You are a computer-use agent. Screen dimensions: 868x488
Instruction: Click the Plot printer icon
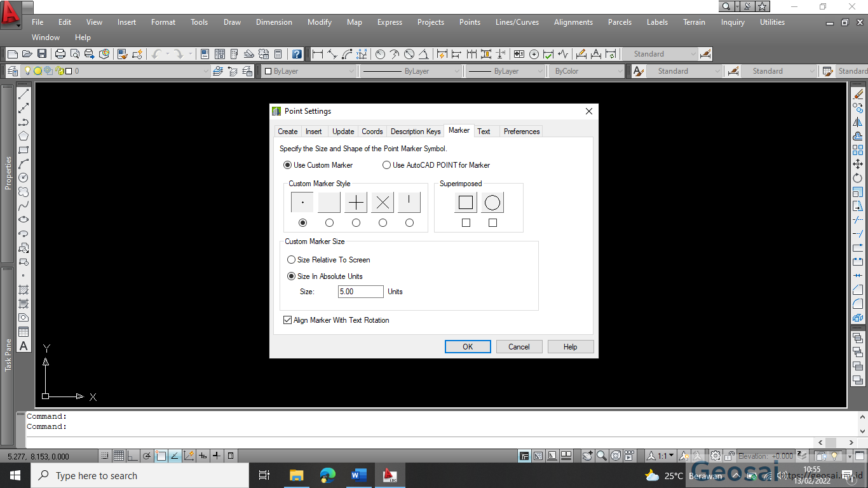(60, 54)
